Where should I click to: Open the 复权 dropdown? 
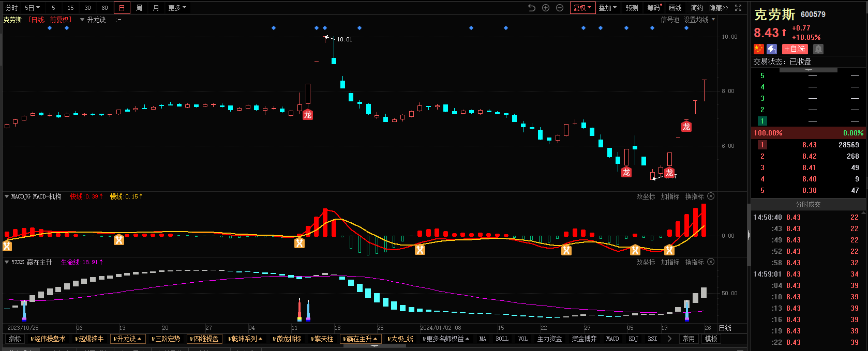point(582,8)
